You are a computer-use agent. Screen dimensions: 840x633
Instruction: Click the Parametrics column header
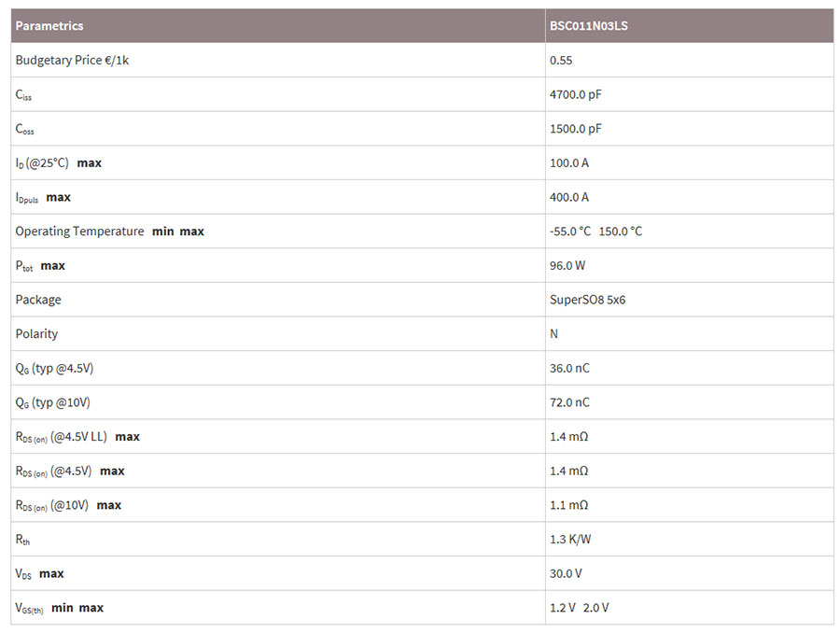pos(49,26)
